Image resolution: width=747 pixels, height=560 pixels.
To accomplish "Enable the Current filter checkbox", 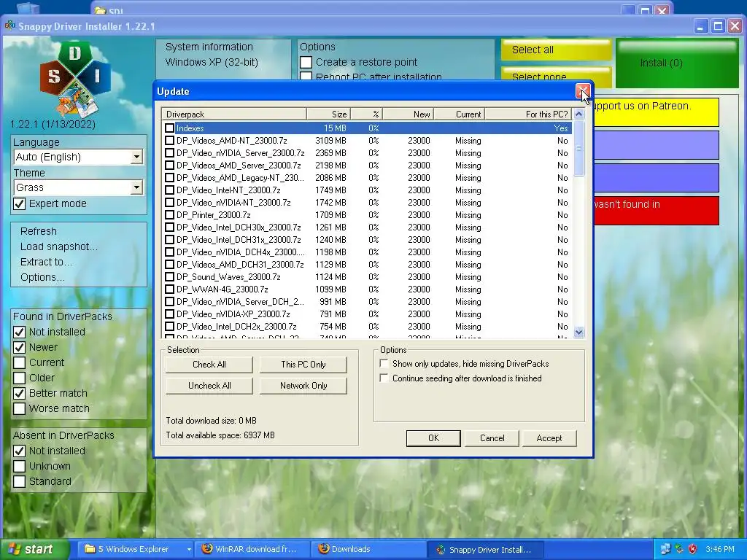I will (x=19, y=362).
